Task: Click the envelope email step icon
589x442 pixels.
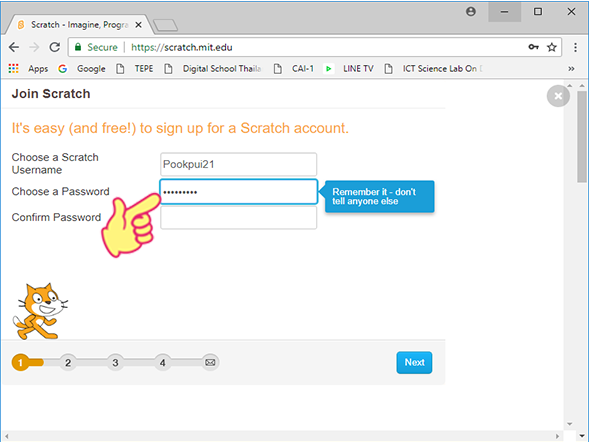Action: pyautogui.click(x=210, y=362)
